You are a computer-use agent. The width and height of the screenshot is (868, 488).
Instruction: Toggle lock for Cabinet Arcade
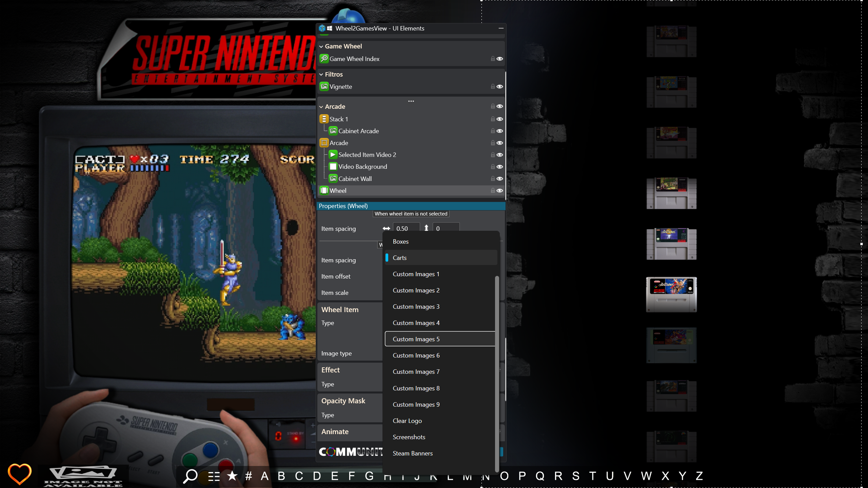click(493, 131)
